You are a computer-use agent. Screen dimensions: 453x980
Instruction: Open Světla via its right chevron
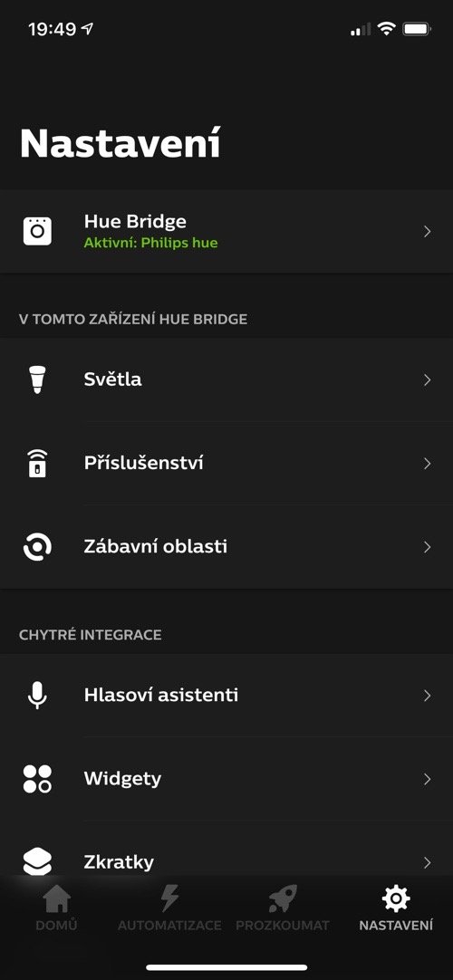tap(428, 380)
